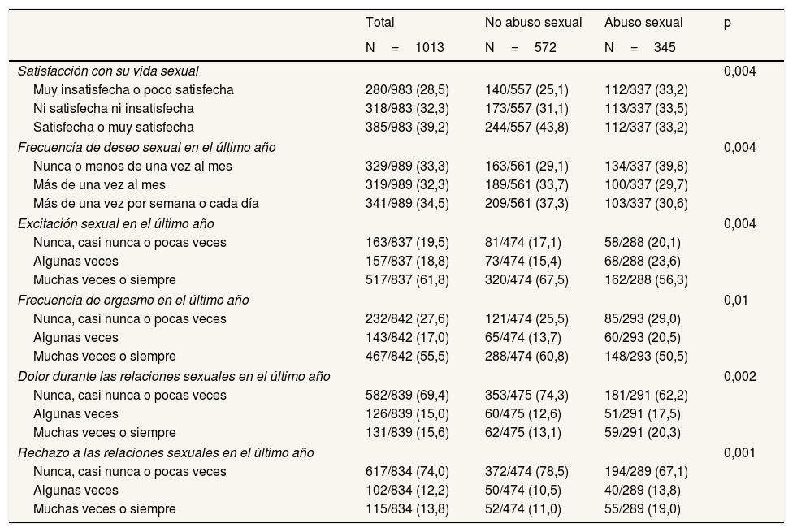793x532 pixels.
Task: Click the "p" column header
Action: pos(727,23)
